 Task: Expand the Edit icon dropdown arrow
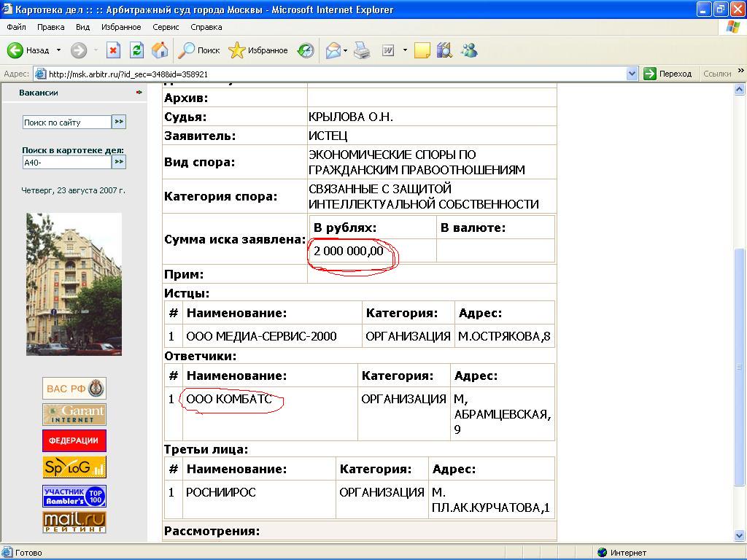pos(405,50)
